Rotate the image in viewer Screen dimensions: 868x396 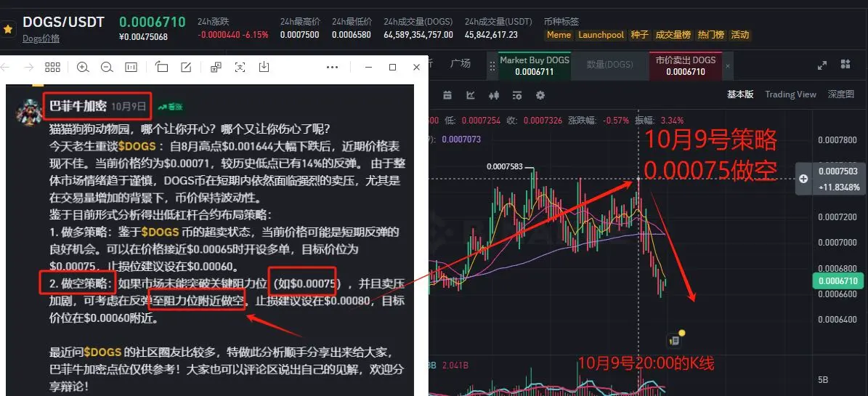162,67
